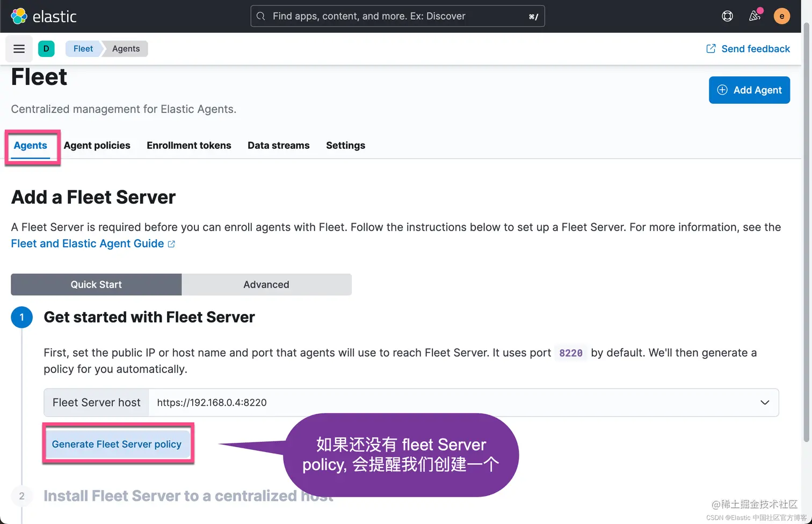Focus the global search field
The image size is (812, 524).
click(x=397, y=16)
